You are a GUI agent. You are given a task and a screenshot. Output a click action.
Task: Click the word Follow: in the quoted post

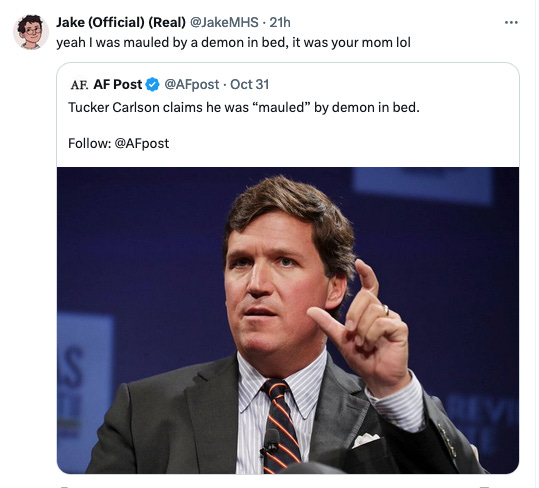coord(89,143)
